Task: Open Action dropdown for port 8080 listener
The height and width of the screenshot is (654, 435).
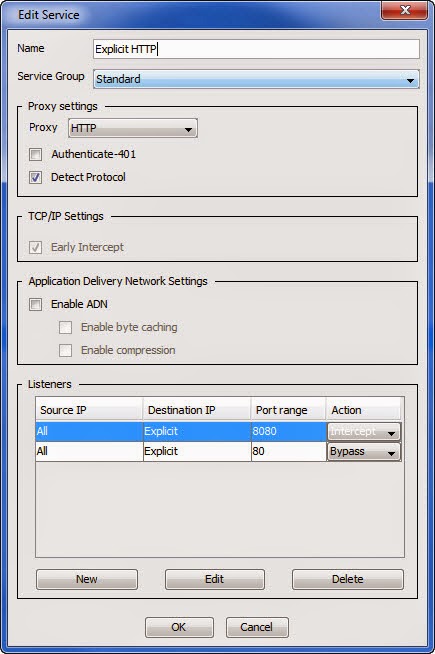Action: click(364, 432)
